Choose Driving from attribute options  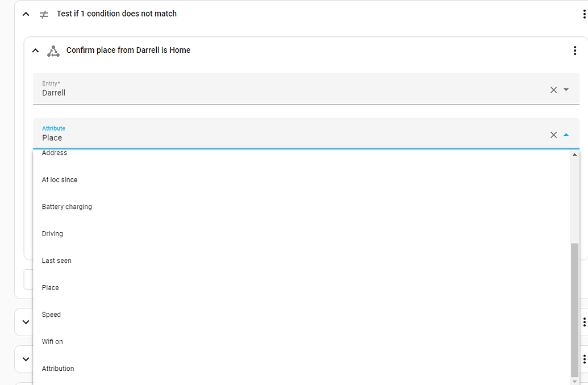pos(52,234)
